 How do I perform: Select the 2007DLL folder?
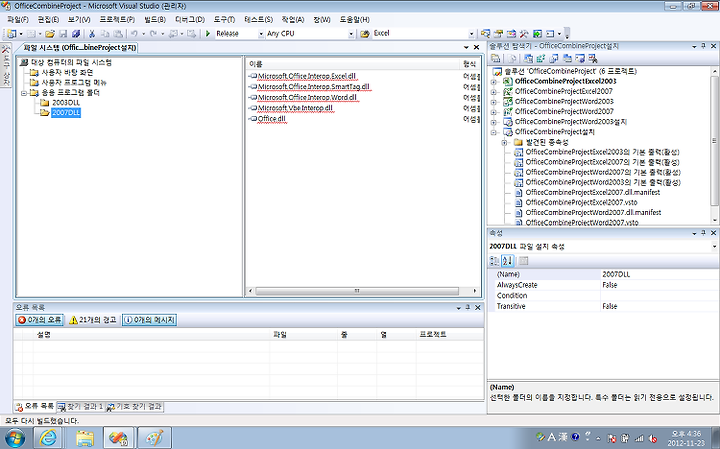click(x=66, y=112)
